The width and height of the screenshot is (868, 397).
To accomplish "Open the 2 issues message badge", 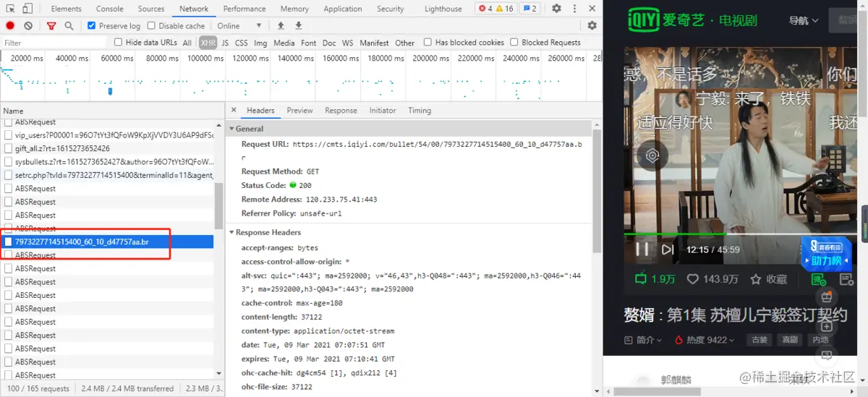I will click(530, 9).
